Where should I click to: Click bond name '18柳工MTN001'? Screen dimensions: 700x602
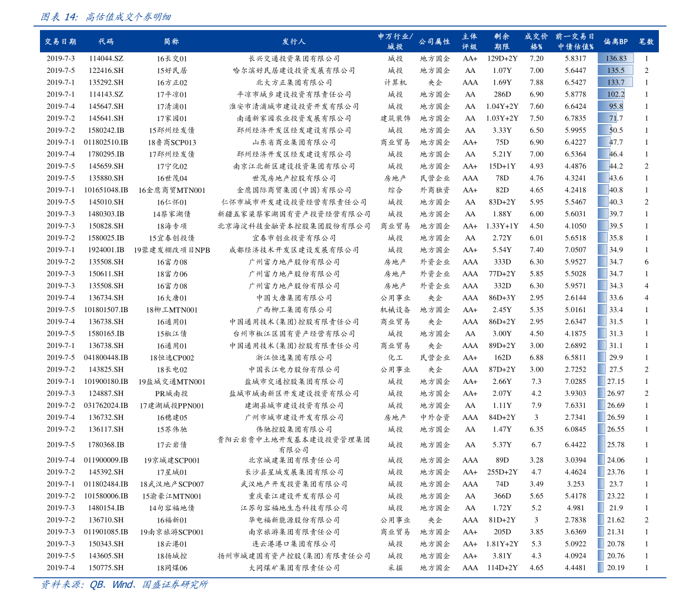point(172,310)
